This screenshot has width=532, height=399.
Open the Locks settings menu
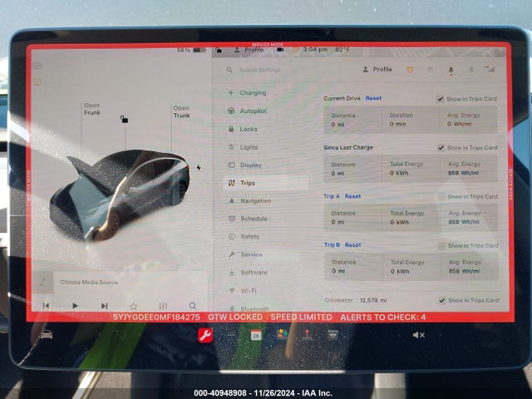tap(243, 130)
